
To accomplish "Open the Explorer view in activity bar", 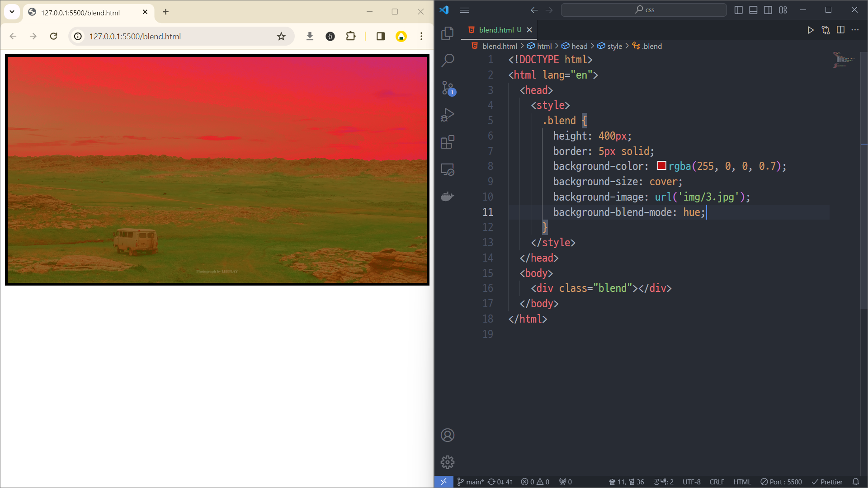I will (447, 33).
